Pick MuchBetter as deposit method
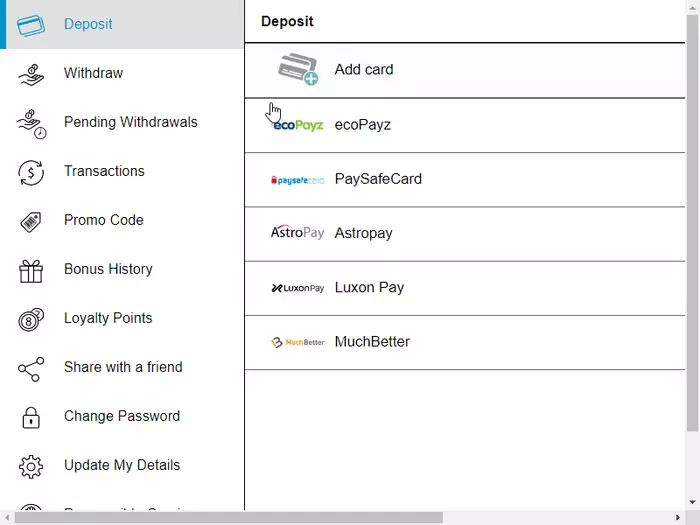Viewport: 700px width, 525px height. point(465,343)
